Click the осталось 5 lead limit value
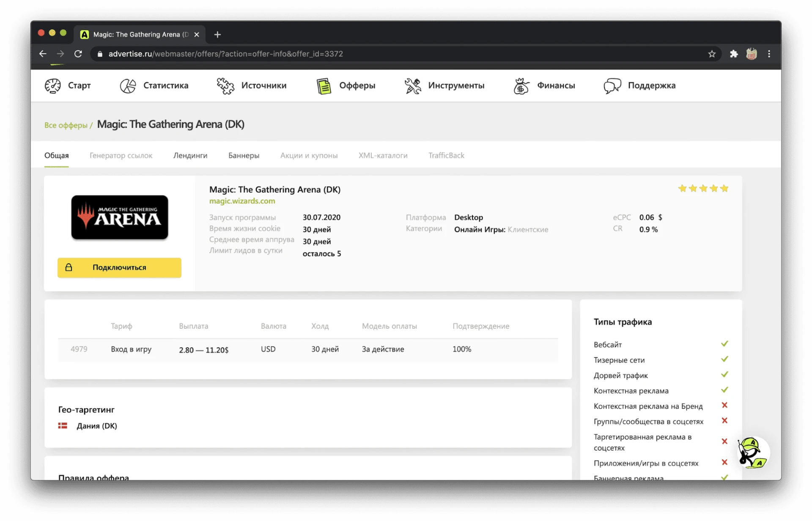 coord(322,254)
